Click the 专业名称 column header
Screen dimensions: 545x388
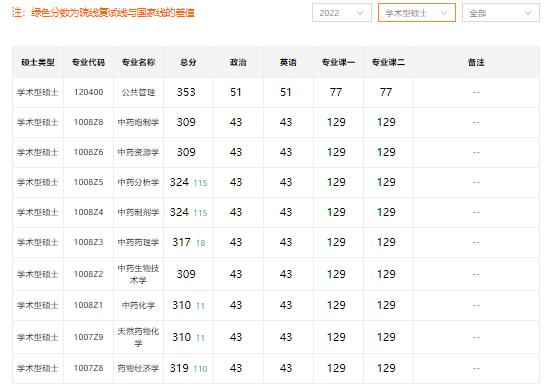pyautogui.click(x=138, y=62)
